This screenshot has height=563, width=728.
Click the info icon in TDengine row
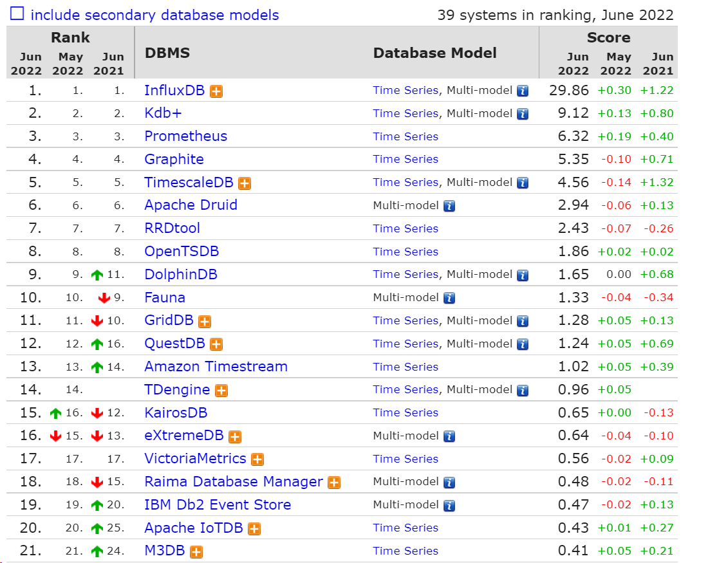coord(523,391)
